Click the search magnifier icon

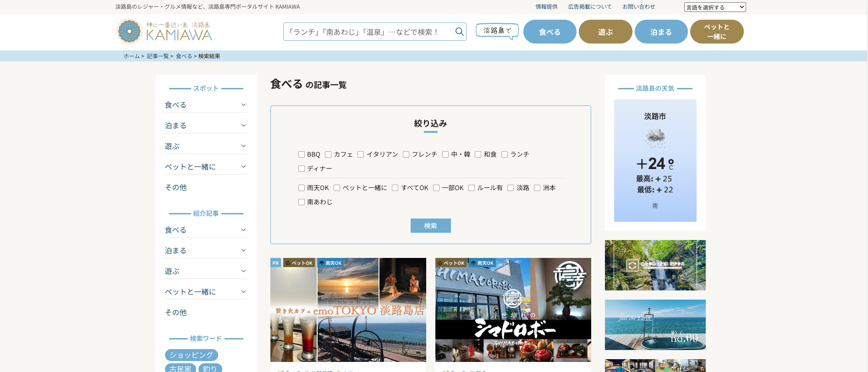459,32
